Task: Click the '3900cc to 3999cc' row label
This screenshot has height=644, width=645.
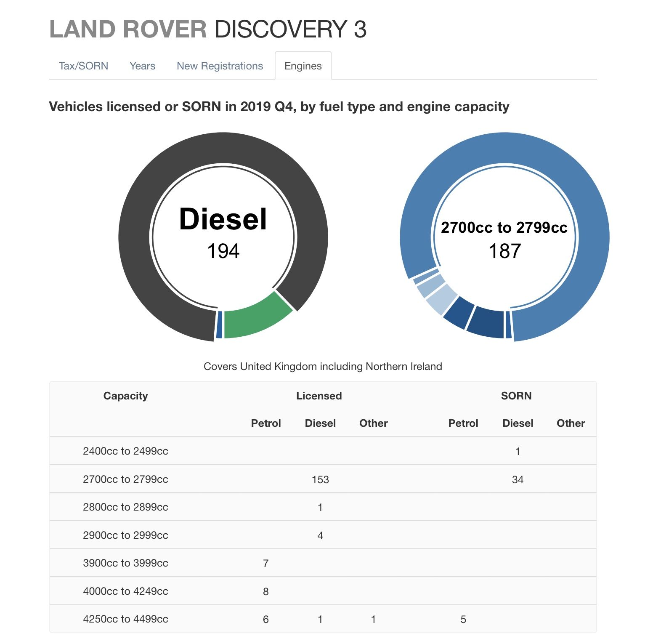Action: click(125, 563)
